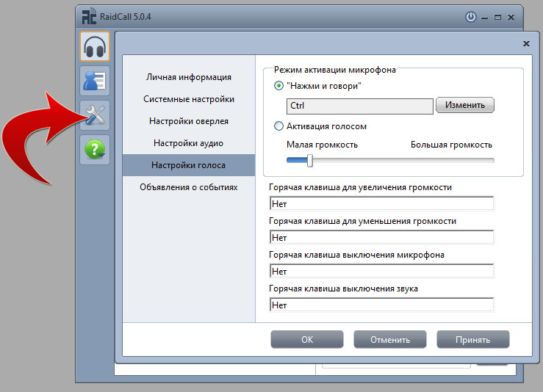Click the power icon in RaidCall title bar
The image size is (543, 392).
coord(470,17)
